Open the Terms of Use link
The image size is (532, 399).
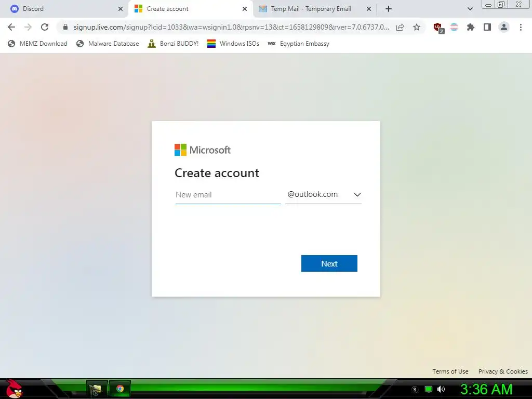tap(450, 371)
